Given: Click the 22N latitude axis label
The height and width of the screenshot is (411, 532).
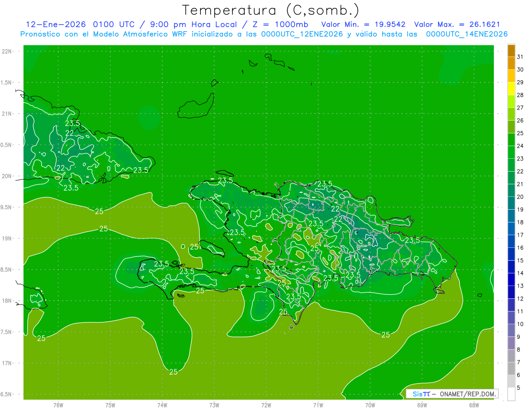Looking at the screenshot, I should click(6, 51).
